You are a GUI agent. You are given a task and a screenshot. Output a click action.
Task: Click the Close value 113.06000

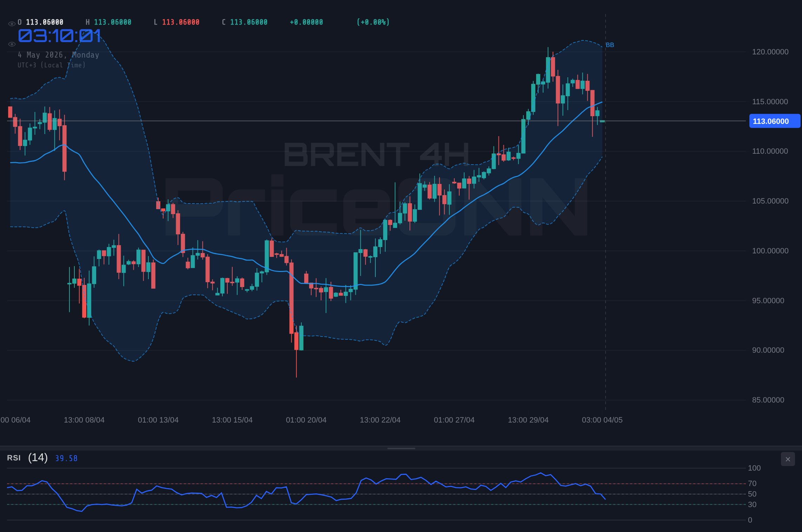(x=249, y=22)
